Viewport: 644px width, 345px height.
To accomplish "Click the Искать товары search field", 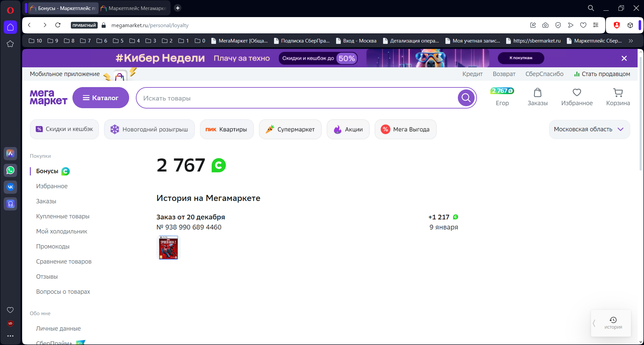I will (x=297, y=98).
